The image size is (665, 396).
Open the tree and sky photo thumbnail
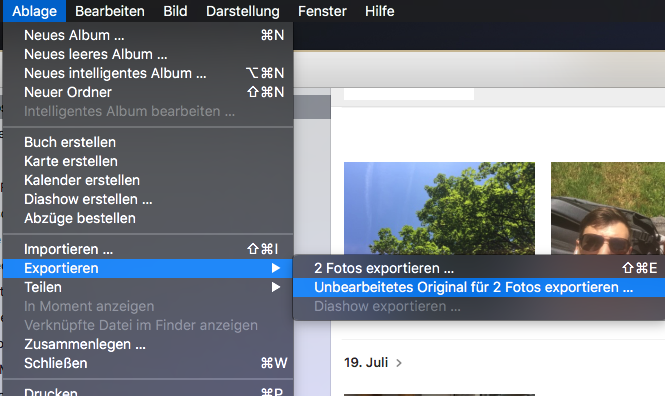point(439,208)
